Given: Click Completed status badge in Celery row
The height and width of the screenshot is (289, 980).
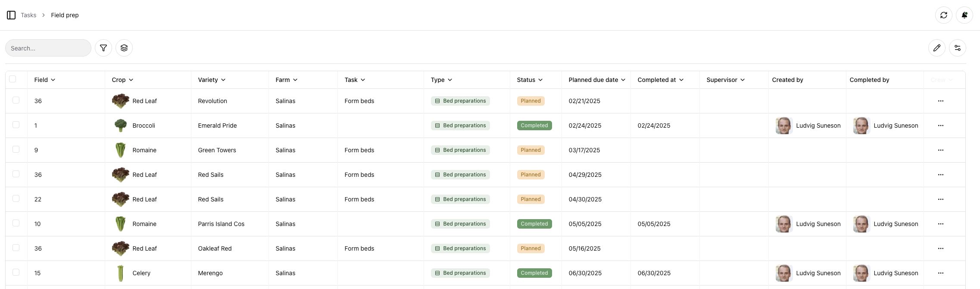Looking at the screenshot, I should [x=534, y=273].
